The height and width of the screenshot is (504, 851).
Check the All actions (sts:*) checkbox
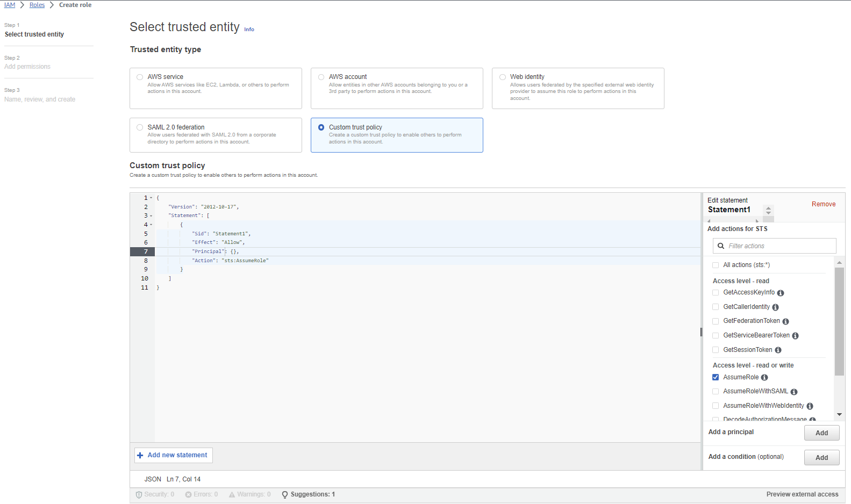click(x=716, y=265)
